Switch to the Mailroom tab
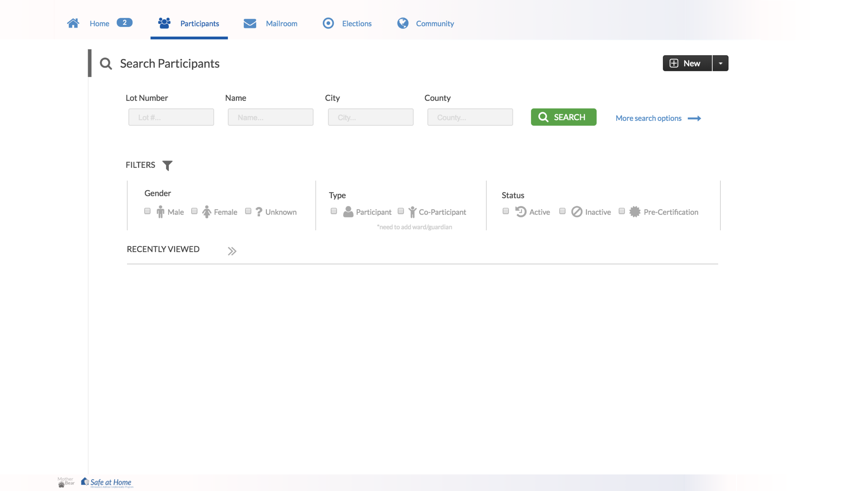Screen dimensions: 868x491 coord(282,24)
